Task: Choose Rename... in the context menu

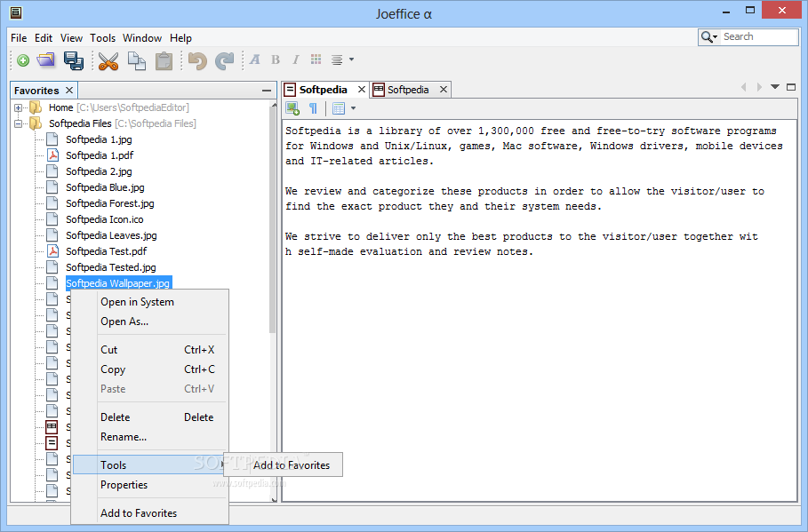Action: pyautogui.click(x=149, y=437)
